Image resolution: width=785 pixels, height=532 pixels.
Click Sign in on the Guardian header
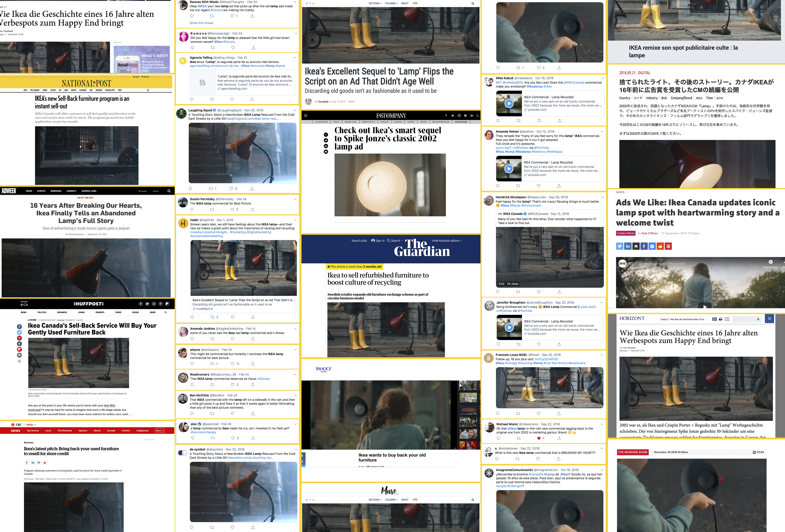point(378,241)
